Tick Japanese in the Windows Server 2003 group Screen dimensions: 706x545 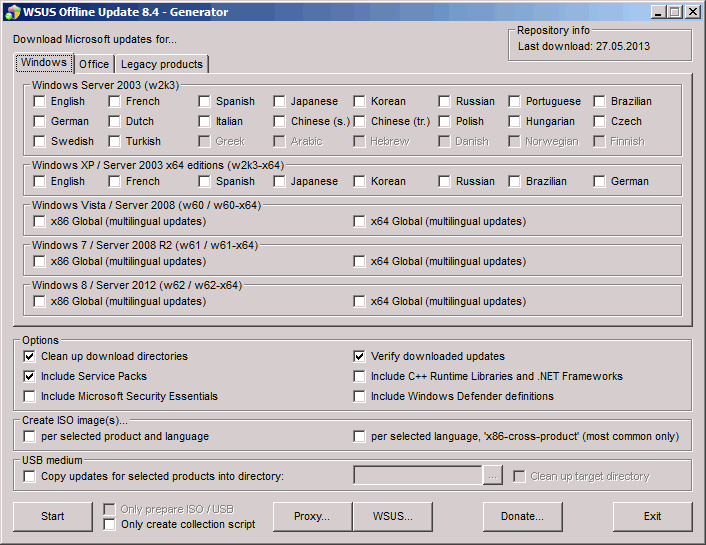tap(279, 101)
